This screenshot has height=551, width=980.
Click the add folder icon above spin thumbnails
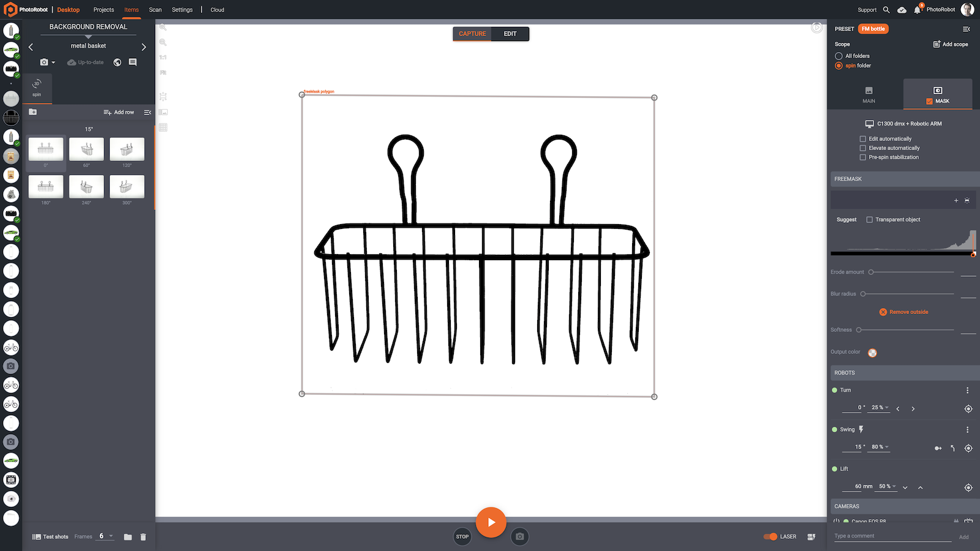click(x=32, y=112)
